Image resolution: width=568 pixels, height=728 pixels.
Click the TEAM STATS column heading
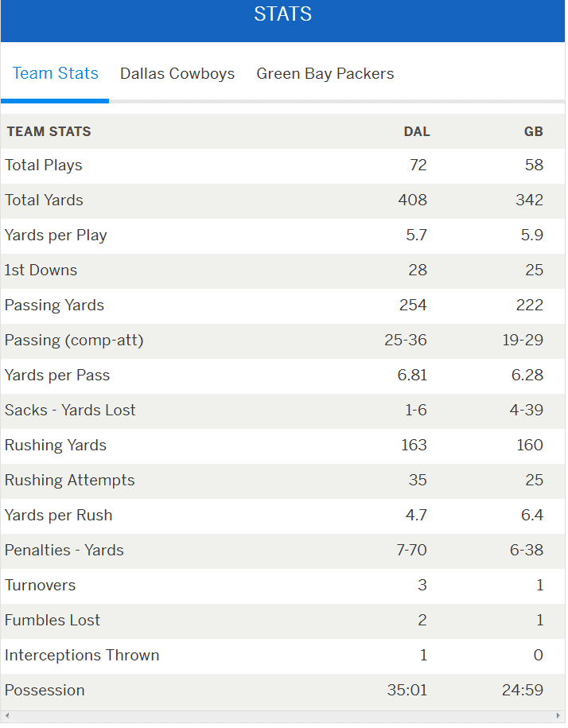[x=49, y=131]
